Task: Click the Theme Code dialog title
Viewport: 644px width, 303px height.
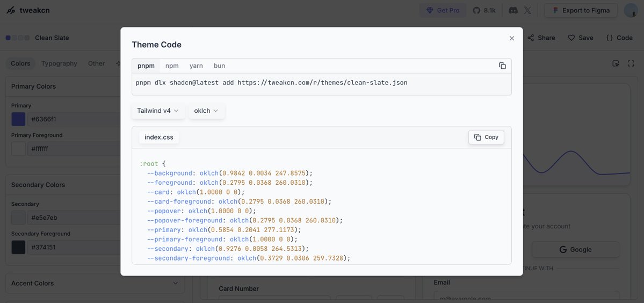Action: [x=156, y=45]
